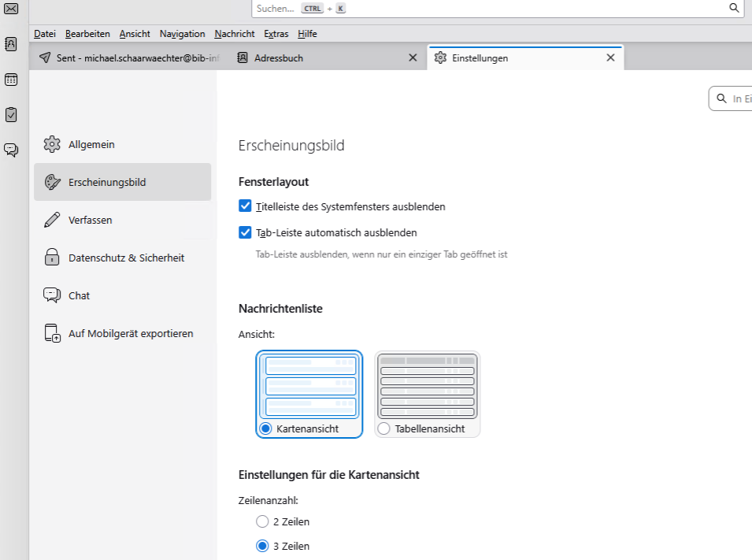Open the Datei menu
Screen dimensions: 752x560
tap(45, 34)
